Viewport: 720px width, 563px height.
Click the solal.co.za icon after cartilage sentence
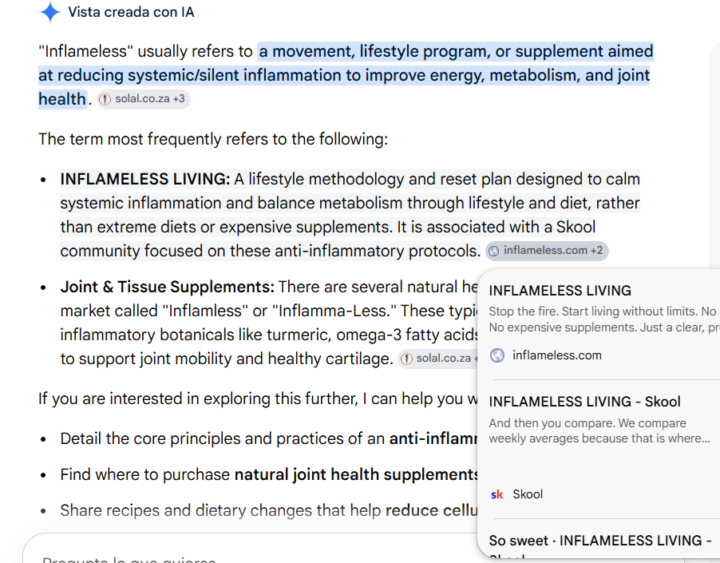click(406, 359)
